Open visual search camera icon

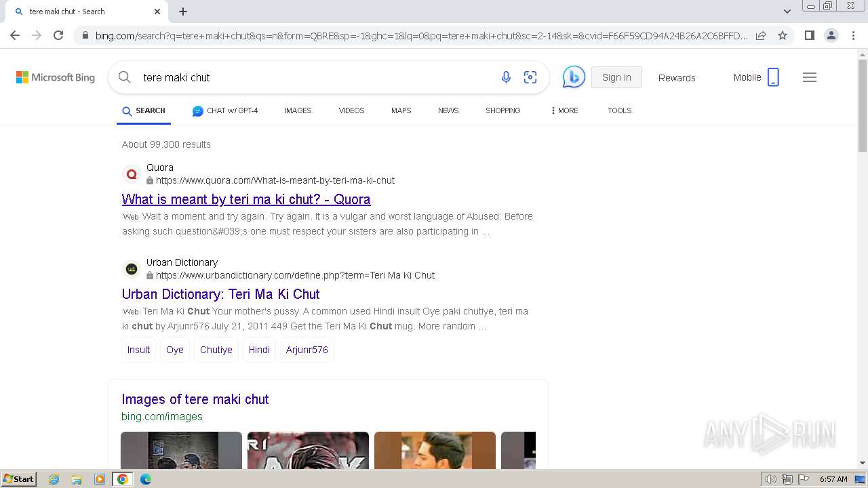(530, 77)
